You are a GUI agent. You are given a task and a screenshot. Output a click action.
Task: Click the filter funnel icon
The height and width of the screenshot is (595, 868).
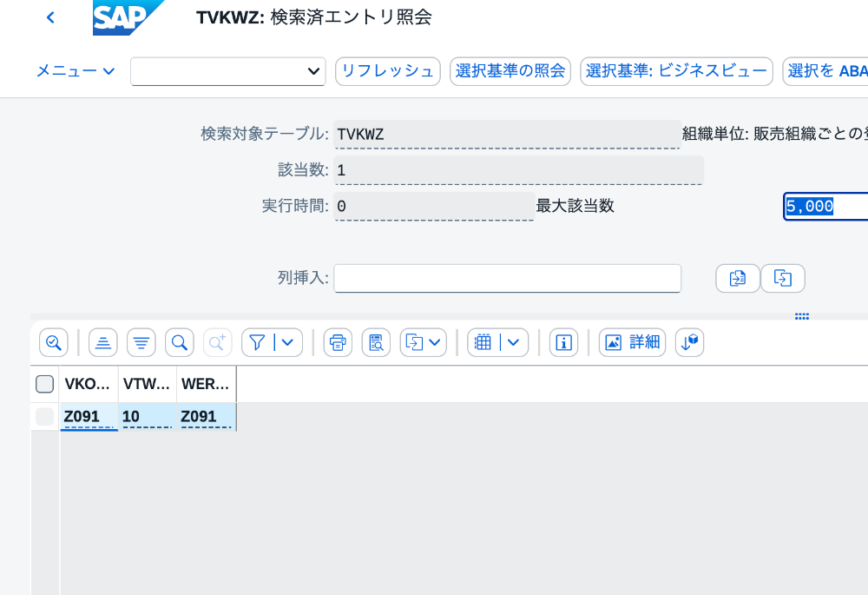tap(257, 342)
